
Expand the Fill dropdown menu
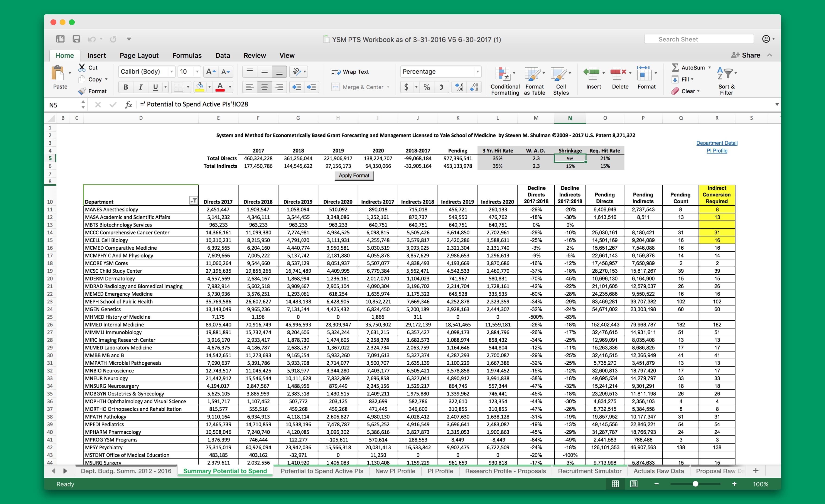(692, 79)
